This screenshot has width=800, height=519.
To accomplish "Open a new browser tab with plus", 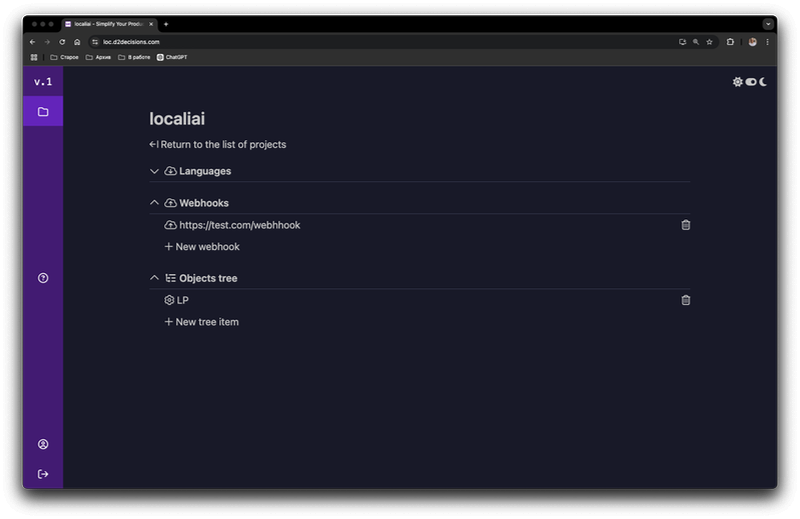I will 166,24.
